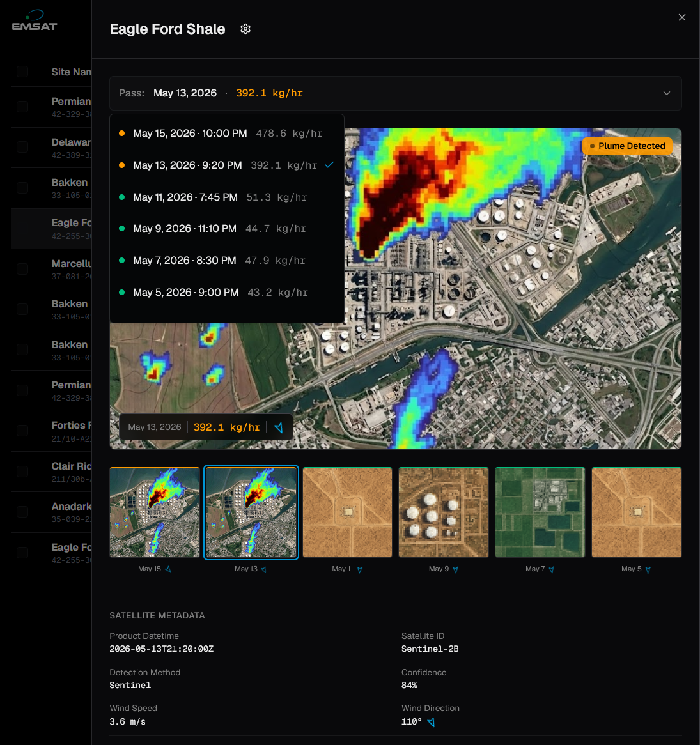Select the May 13, 2026 9:20 PM pass
The width and height of the screenshot is (700, 745).
pyautogui.click(x=227, y=165)
